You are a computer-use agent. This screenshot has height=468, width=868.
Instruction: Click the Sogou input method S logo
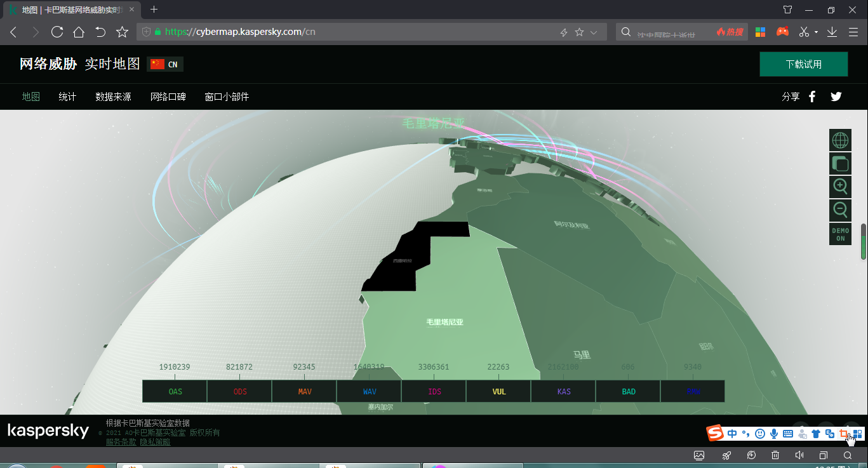coord(716,434)
